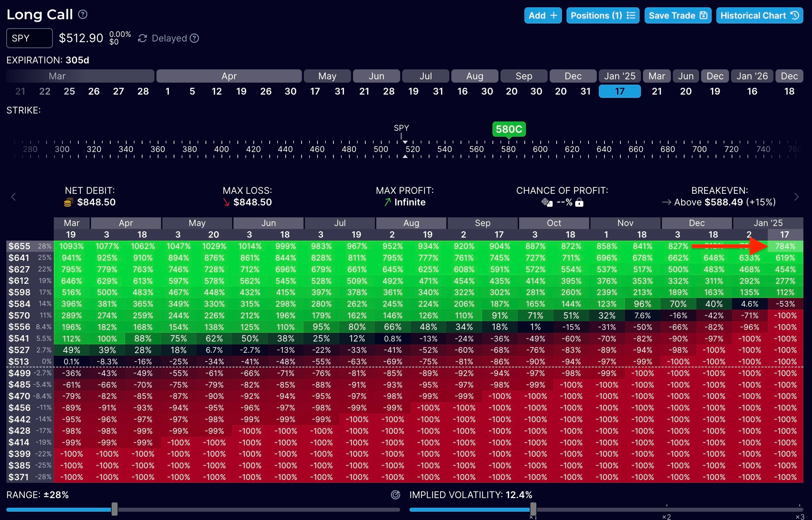Click Save Trade button
Viewport: 812px width, 520px height.
pyautogui.click(x=678, y=16)
